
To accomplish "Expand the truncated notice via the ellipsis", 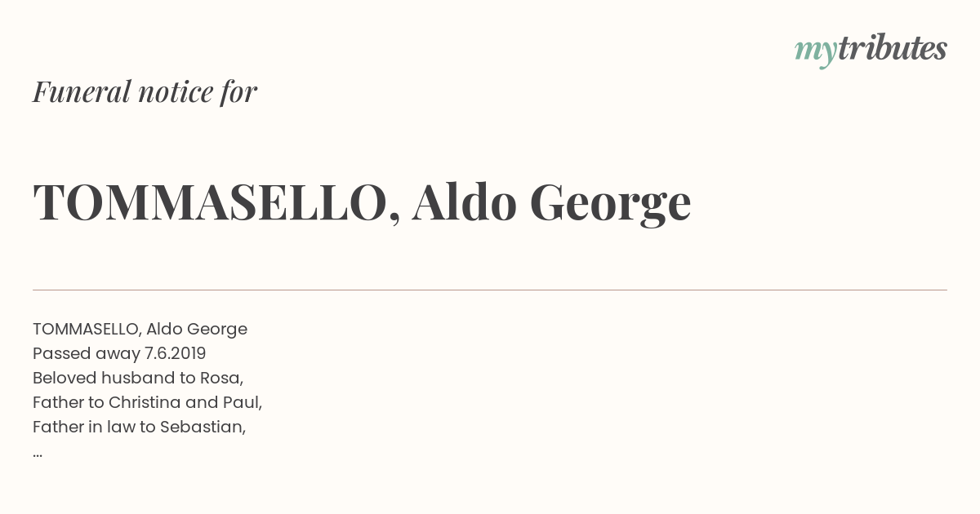I will tap(38, 453).
